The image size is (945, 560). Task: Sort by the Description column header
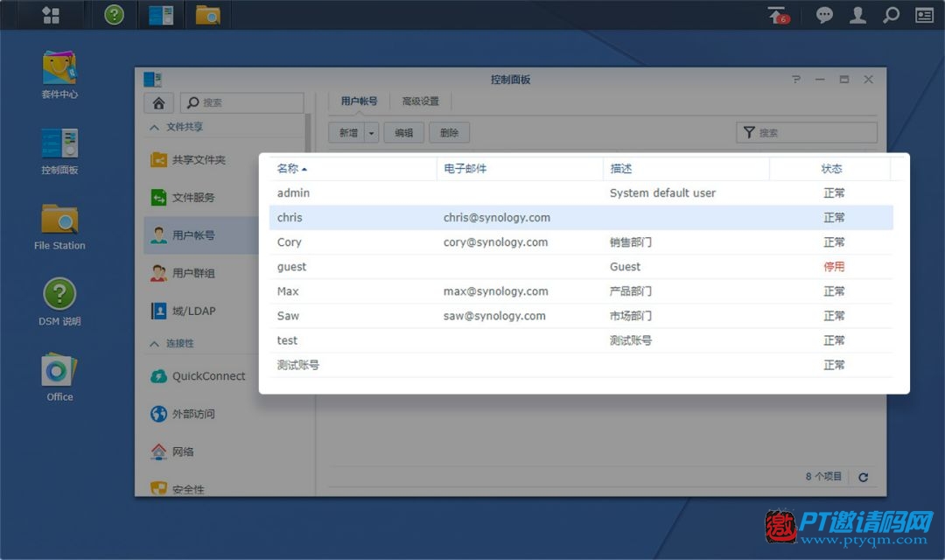click(686, 169)
